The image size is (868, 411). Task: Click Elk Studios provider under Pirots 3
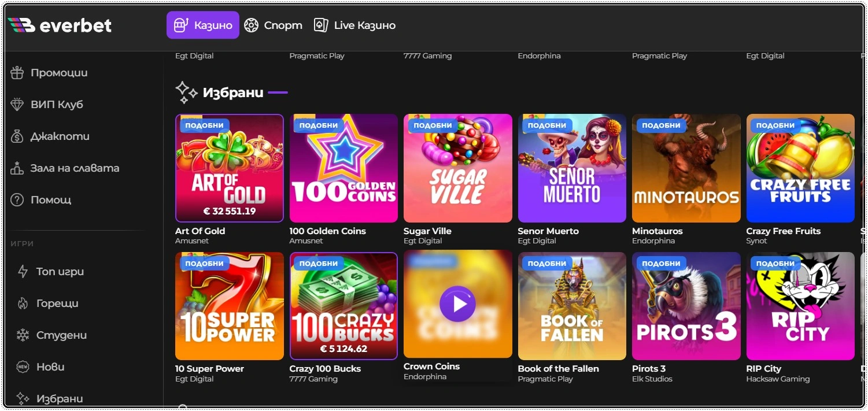tap(652, 379)
